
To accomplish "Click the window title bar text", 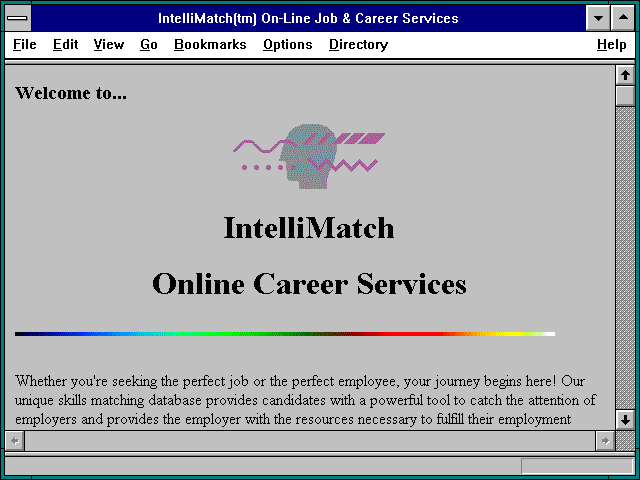I will [308, 18].
